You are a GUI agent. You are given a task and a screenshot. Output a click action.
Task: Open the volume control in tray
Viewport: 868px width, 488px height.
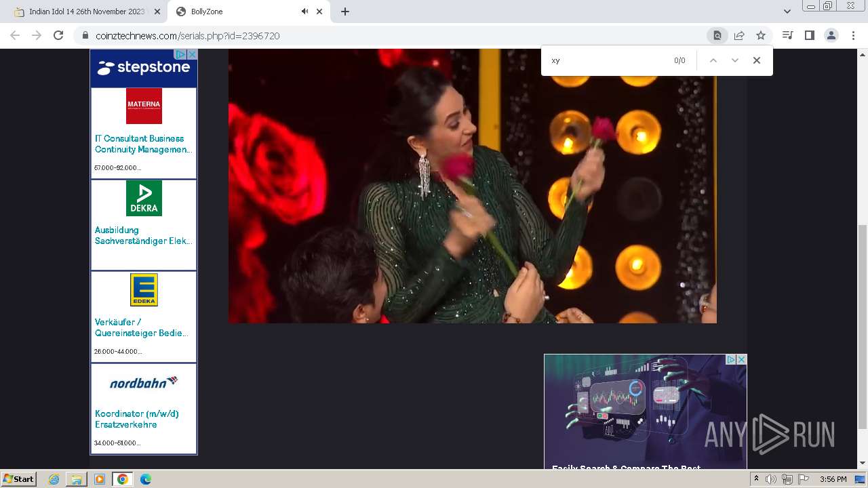pos(771,479)
